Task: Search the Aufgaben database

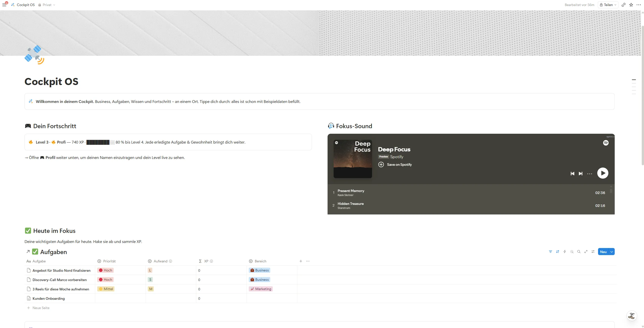Action: tap(579, 252)
